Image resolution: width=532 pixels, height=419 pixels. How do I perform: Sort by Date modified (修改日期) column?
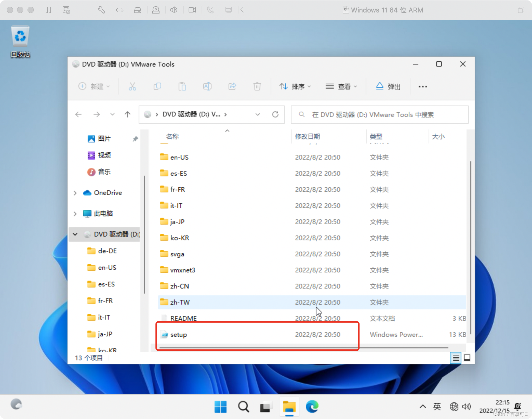click(x=307, y=136)
